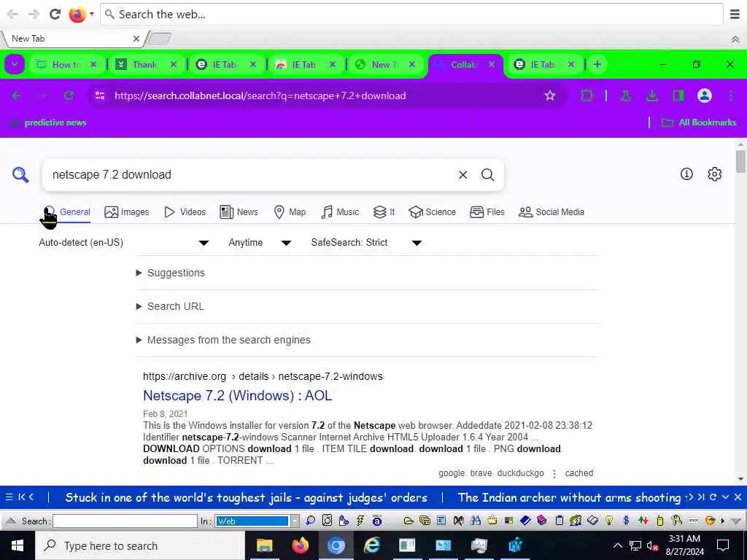Open the Auto-detect (en-US) language dropdown
Screen dimensions: 747x560
click(124, 242)
